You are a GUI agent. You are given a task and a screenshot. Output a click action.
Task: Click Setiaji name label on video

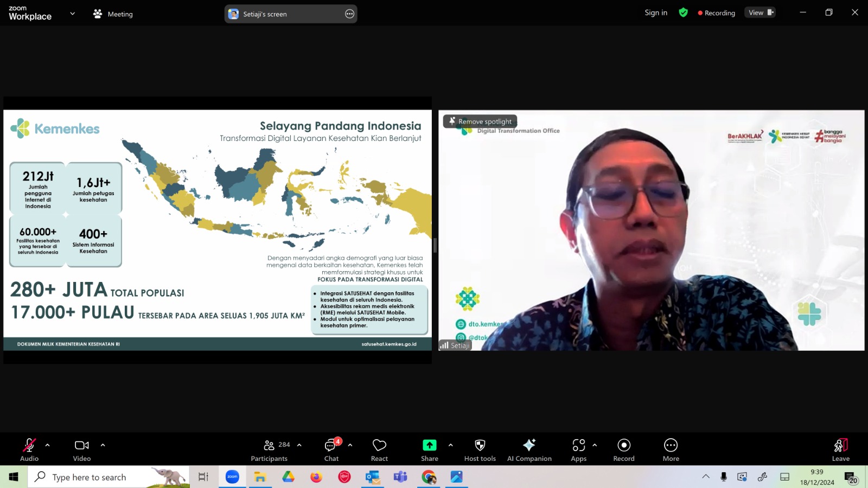click(455, 345)
